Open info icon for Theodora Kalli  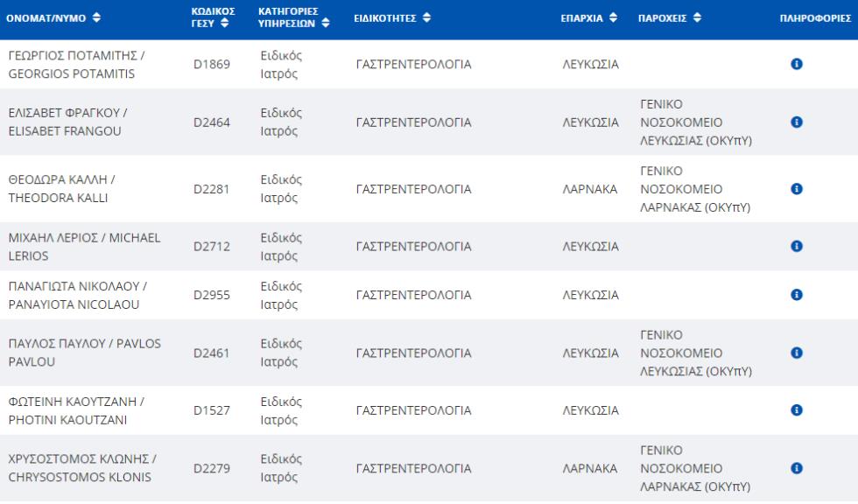(796, 189)
